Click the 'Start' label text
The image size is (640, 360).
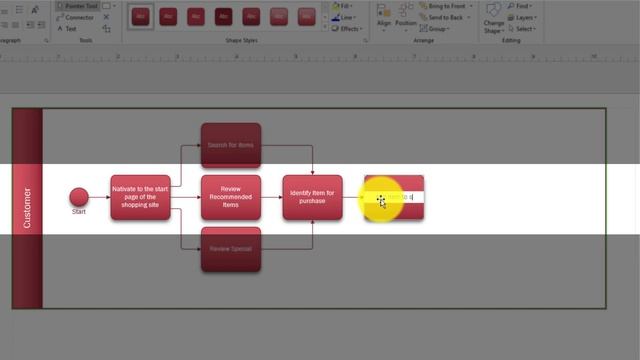(79, 211)
